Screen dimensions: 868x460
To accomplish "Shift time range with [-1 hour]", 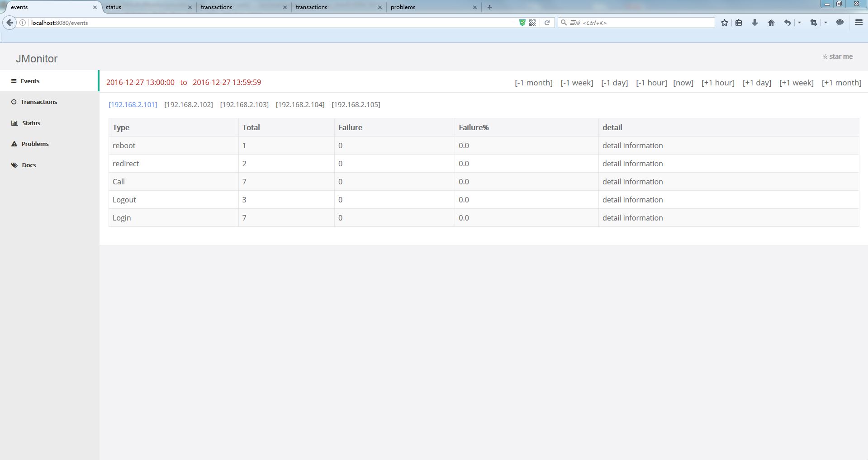I will pos(651,82).
